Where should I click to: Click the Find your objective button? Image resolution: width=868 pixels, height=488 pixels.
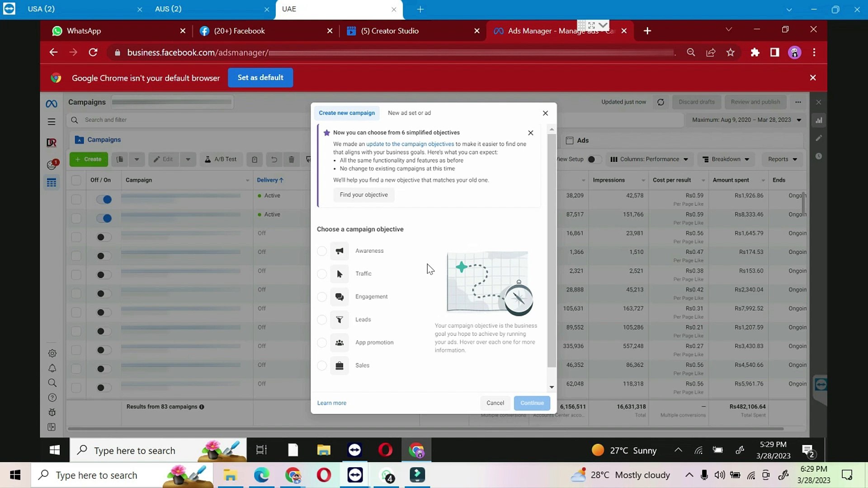[x=363, y=195]
